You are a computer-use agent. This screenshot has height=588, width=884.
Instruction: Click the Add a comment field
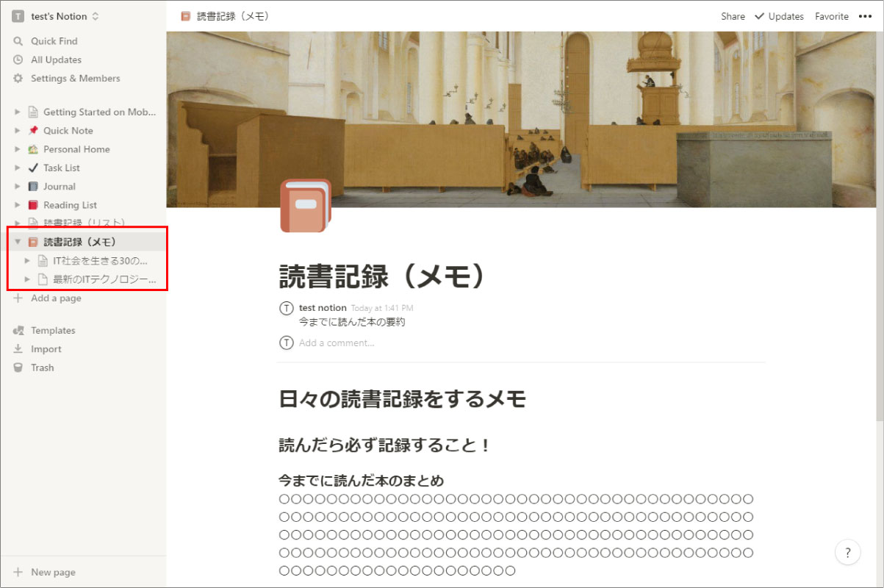(337, 343)
